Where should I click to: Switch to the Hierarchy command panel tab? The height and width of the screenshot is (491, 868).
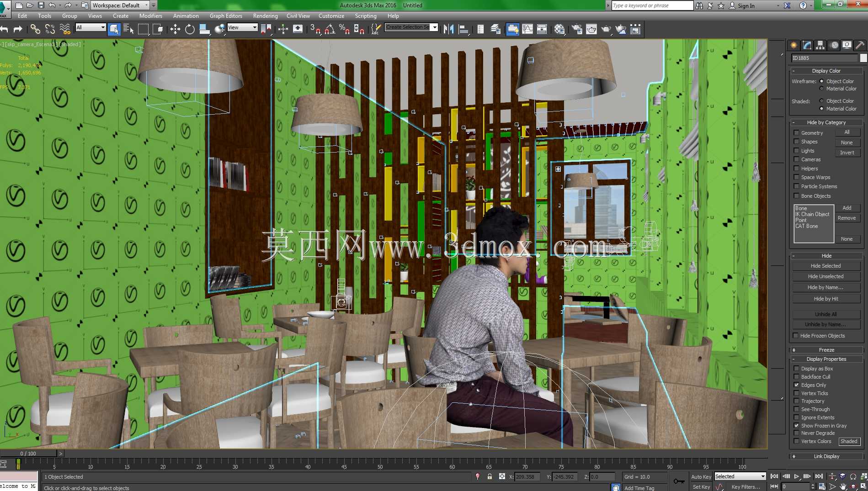click(x=820, y=45)
